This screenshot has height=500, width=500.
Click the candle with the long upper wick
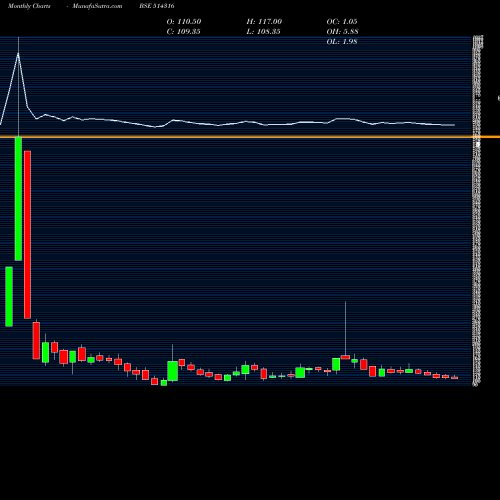click(x=345, y=357)
